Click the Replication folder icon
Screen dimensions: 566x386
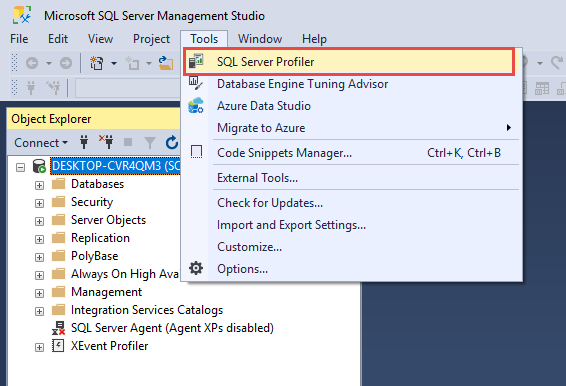[x=58, y=238]
